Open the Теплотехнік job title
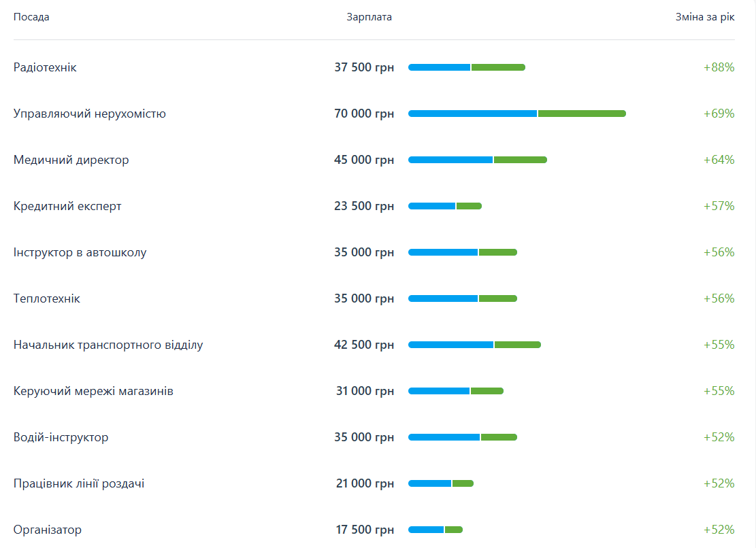 [x=47, y=298]
